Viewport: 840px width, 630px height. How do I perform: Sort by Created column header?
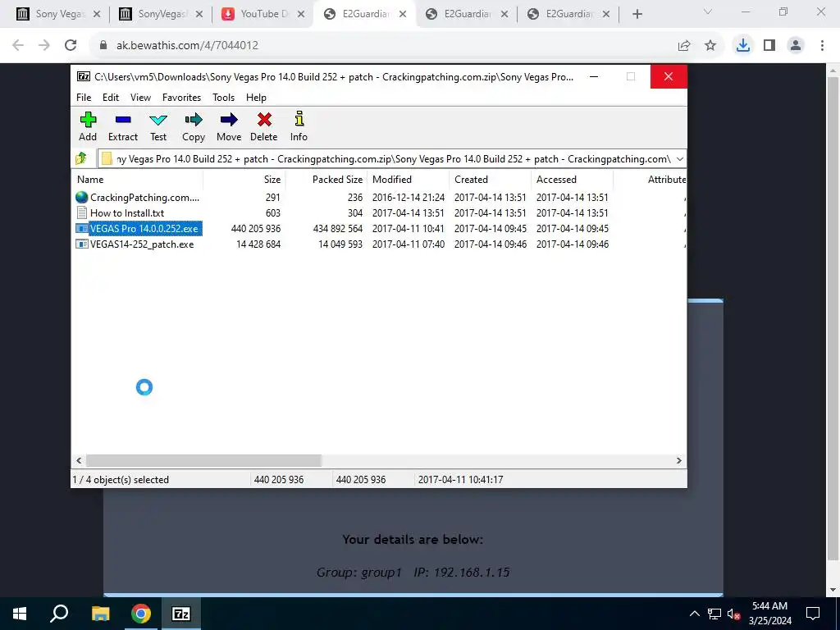point(491,180)
